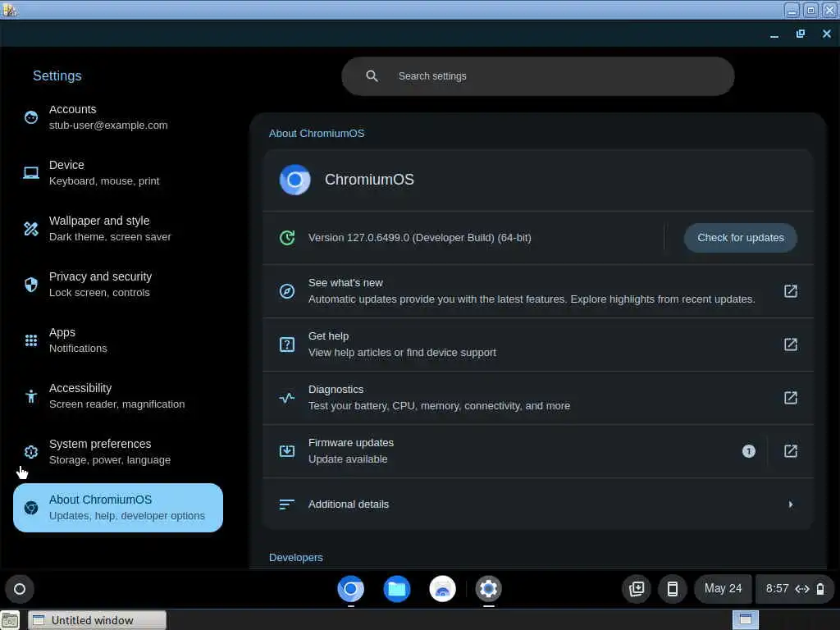Restore the Settings window size
The image size is (840, 630).
click(x=801, y=34)
